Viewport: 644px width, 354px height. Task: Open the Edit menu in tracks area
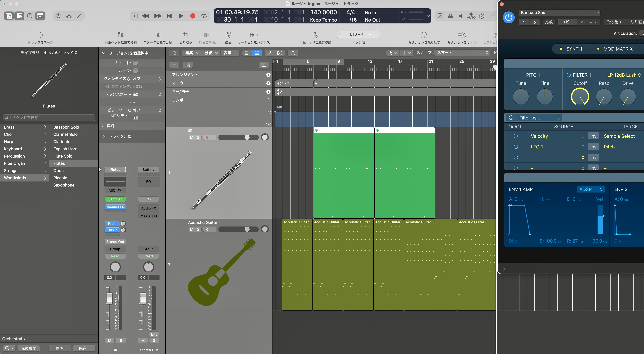(191, 53)
